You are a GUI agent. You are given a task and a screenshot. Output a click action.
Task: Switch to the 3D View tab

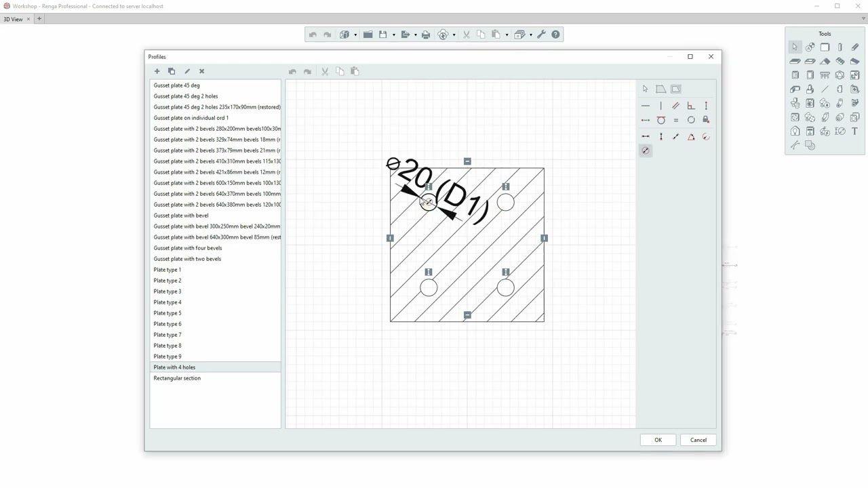coord(13,19)
